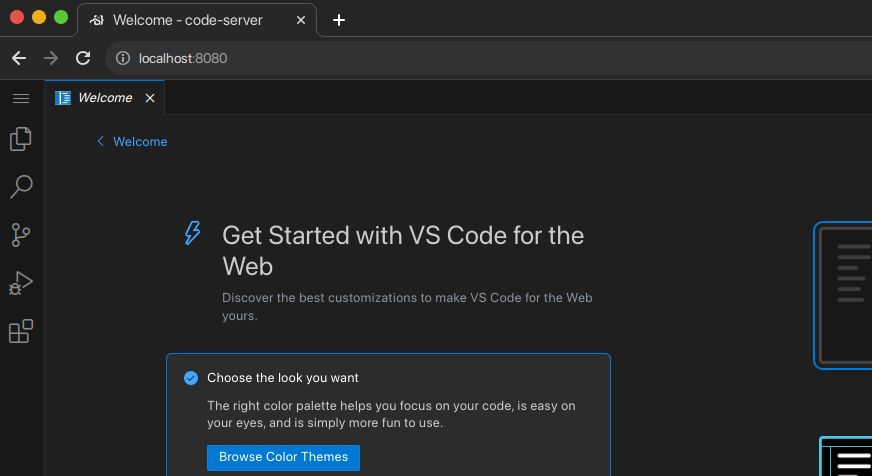Close the Welcome editor tab

[x=150, y=98]
